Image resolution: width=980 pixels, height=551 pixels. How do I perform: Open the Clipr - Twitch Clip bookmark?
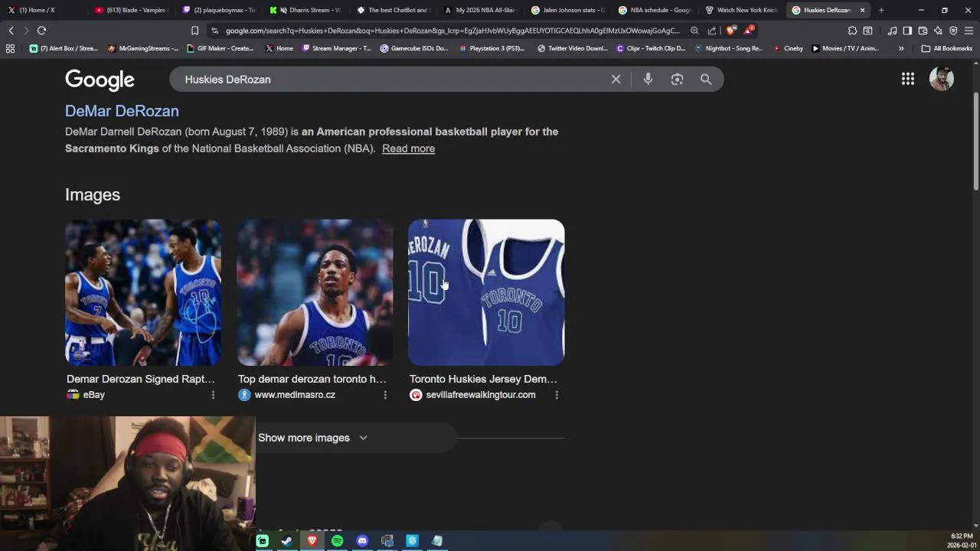coord(651,48)
